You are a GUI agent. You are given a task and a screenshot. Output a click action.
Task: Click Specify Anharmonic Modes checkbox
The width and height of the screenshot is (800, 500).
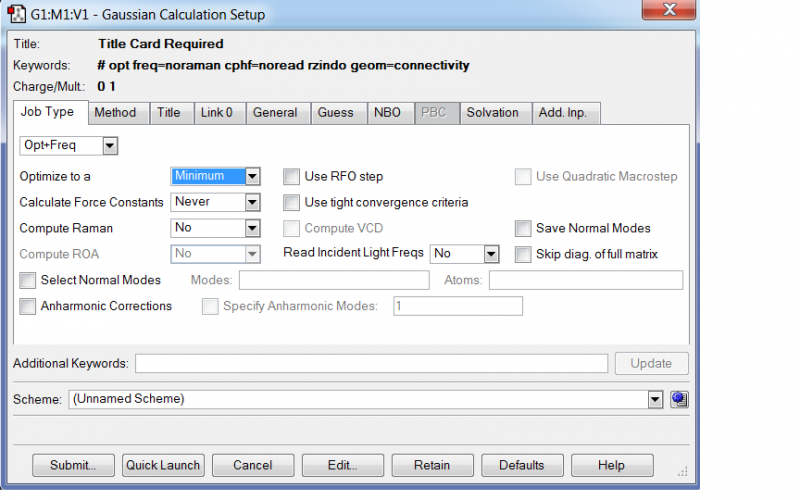(210, 306)
